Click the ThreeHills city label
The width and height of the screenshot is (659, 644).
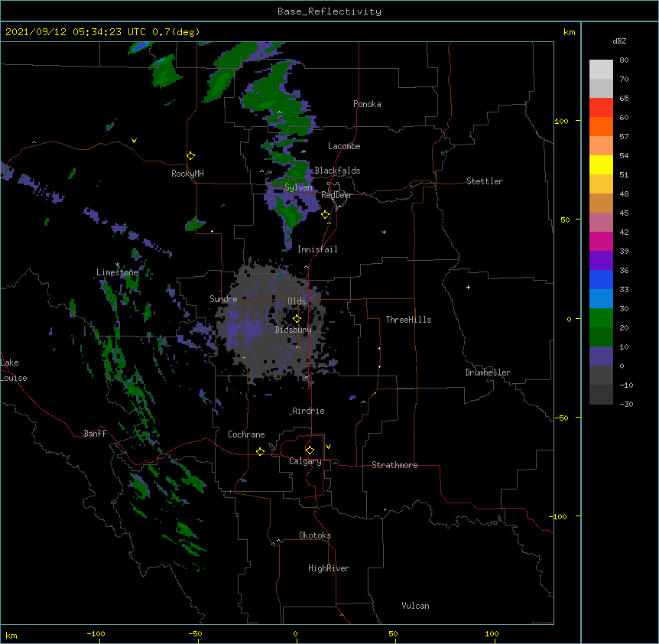pos(408,320)
